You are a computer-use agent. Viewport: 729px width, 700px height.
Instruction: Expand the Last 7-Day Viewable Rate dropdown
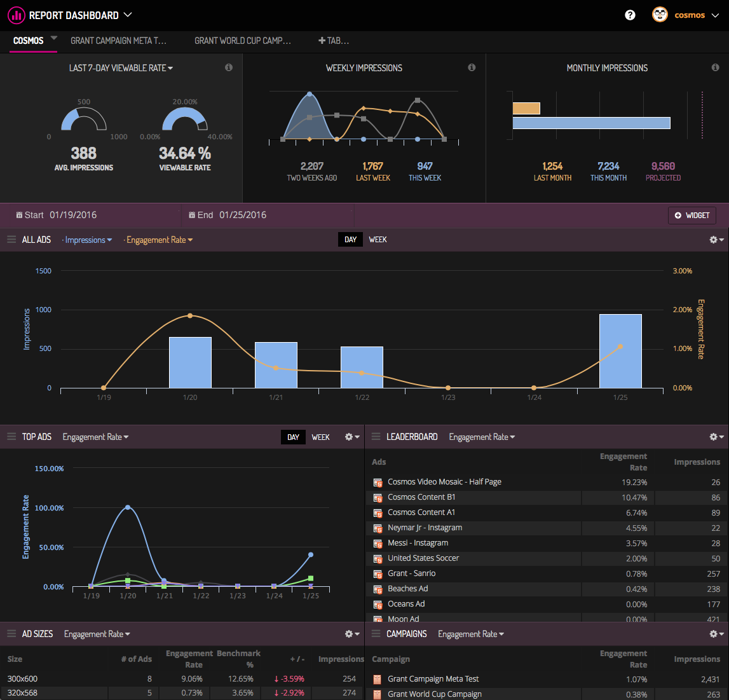121,68
